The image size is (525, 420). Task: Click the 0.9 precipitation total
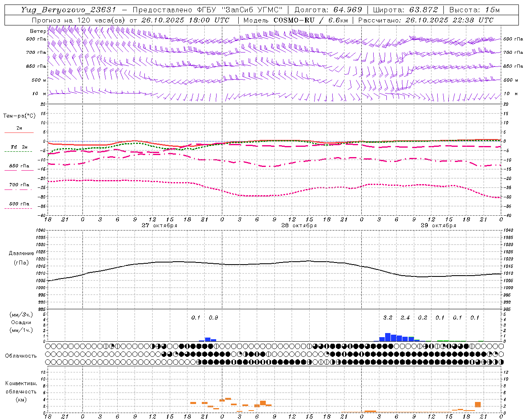tap(213, 318)
